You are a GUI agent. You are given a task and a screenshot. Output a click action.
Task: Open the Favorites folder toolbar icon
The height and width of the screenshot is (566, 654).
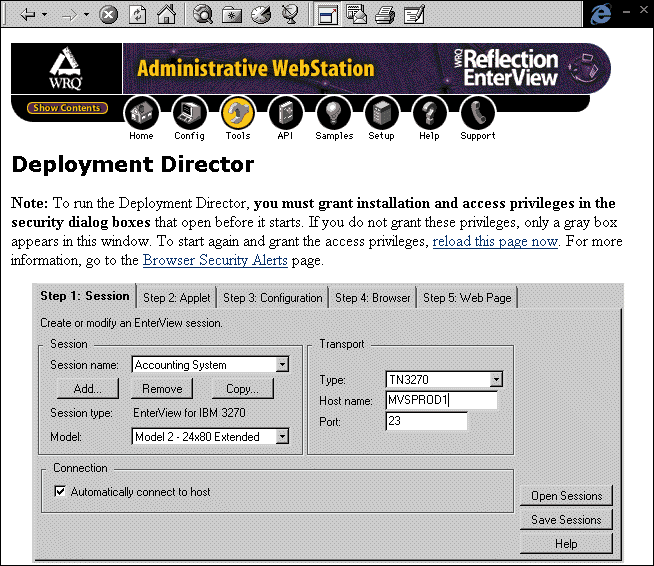click(232, 15)
